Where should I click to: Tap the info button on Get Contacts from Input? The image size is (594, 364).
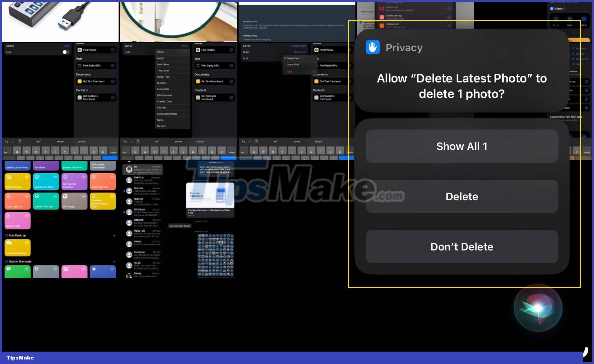coord(113,98)
